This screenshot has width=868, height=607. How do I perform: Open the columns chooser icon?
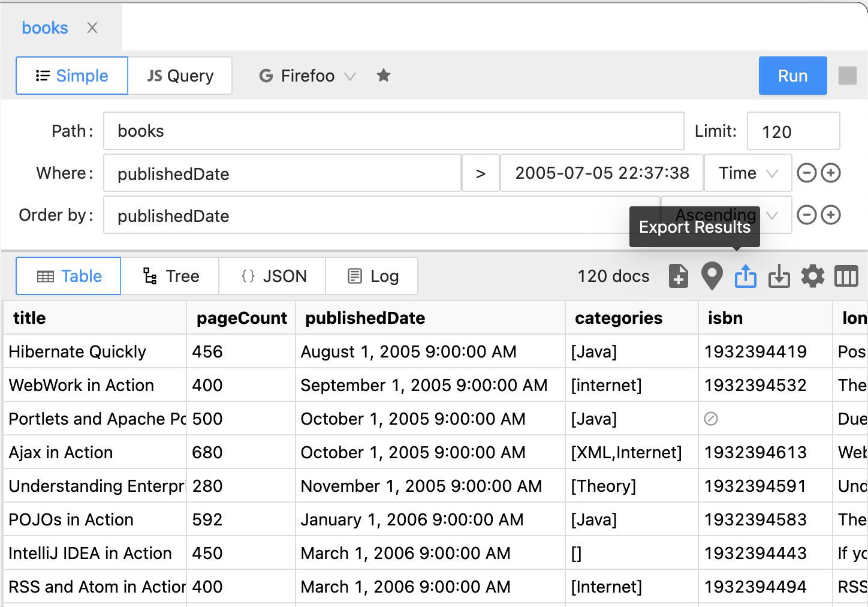click(846, 277)
